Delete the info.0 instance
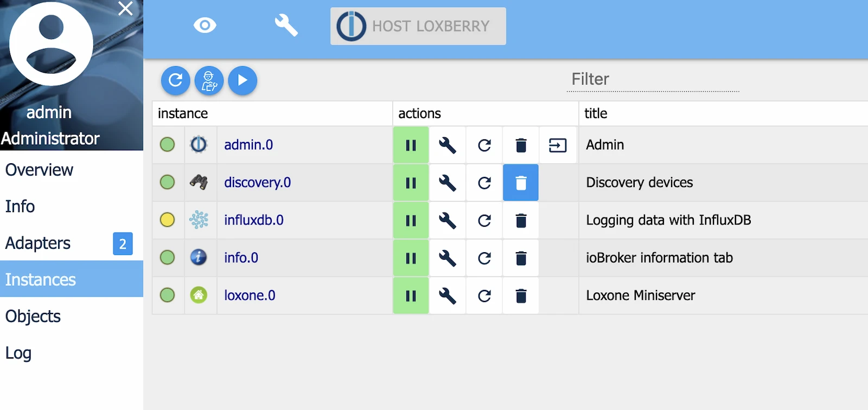 521,258
